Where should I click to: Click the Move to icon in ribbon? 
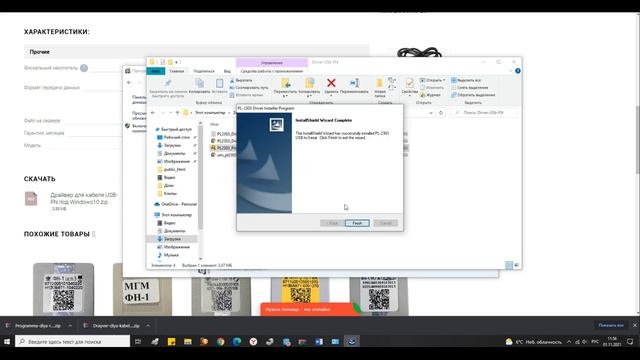[286, 83]
